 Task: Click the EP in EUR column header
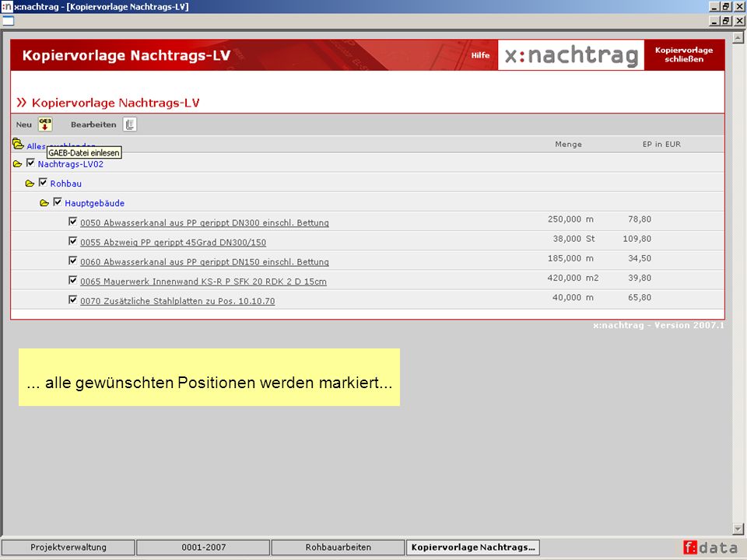pos(661,145)
